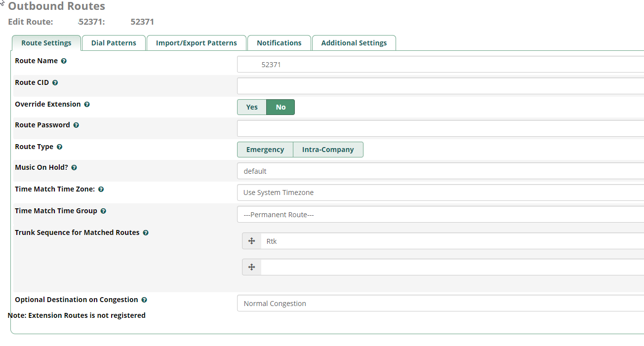Image resolution: width=644 pixels, height=346 pixels.
Task: Toggle Emergency route type
Action: point(265,150)
